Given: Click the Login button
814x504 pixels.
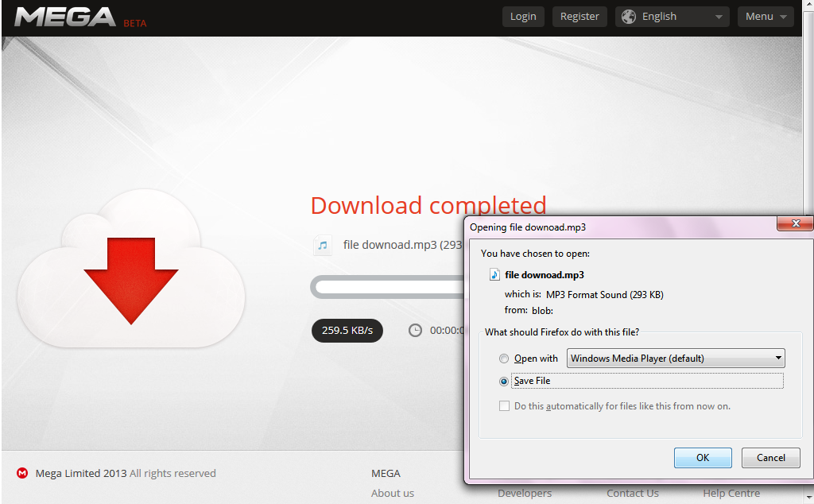Looking at the screenshot, I should (x=523, y=17).
